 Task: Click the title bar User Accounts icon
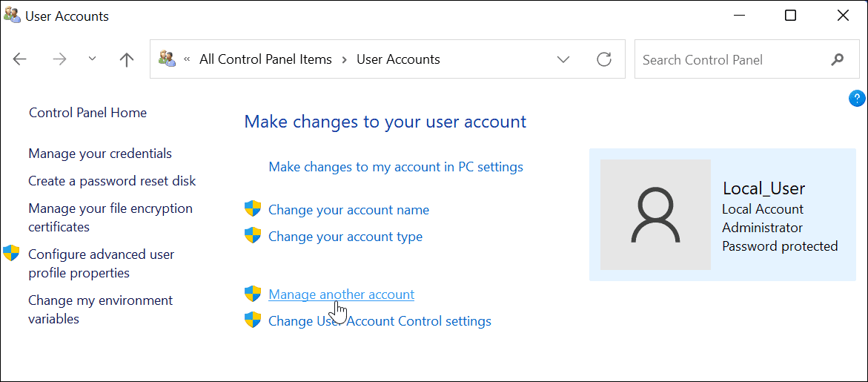coord(12,16)
